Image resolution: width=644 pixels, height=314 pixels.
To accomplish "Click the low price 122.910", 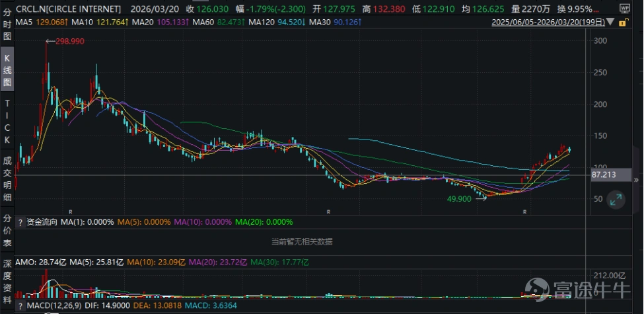I will [438, 9].
